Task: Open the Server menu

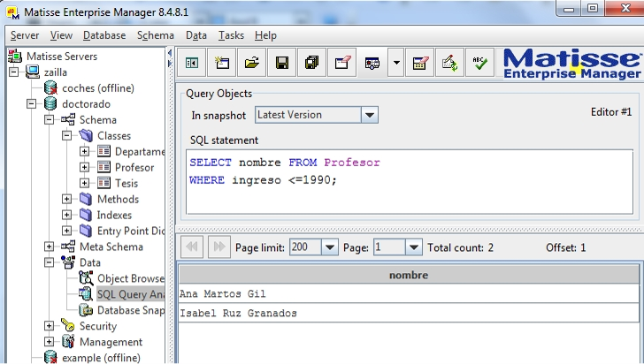Action: pos(25,35)
